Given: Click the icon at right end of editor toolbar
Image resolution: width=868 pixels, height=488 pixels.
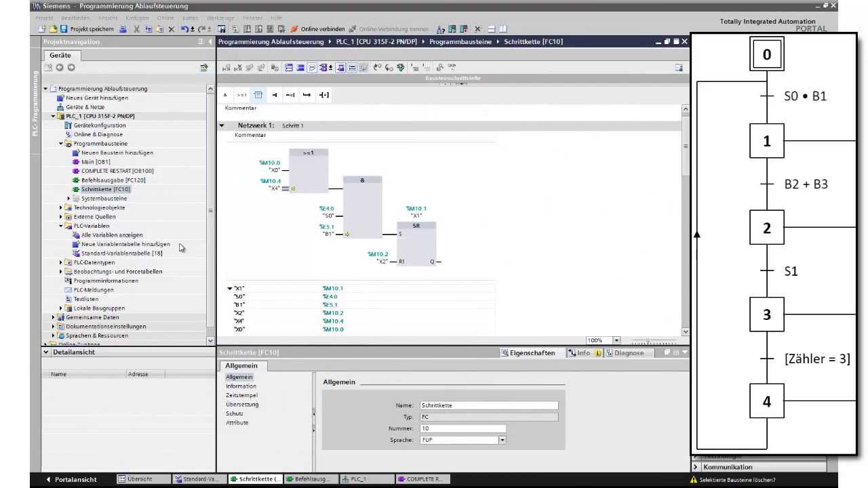Looking at the screenshot, I should pos(679,68).
